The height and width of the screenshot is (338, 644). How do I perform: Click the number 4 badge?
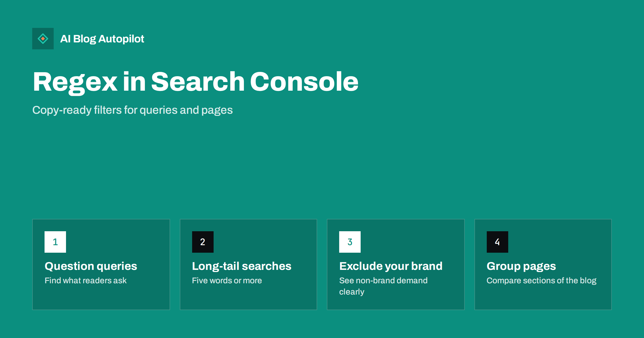(497, 242)
